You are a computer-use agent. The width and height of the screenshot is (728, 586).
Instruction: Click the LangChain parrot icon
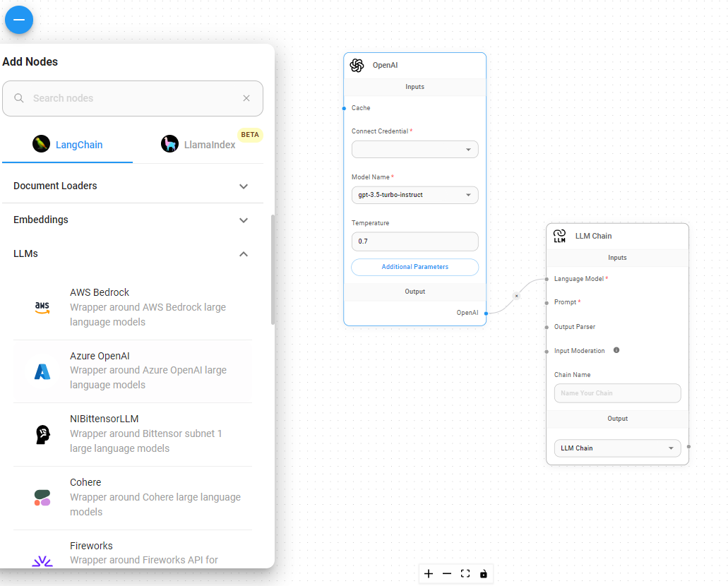point(42,144)
